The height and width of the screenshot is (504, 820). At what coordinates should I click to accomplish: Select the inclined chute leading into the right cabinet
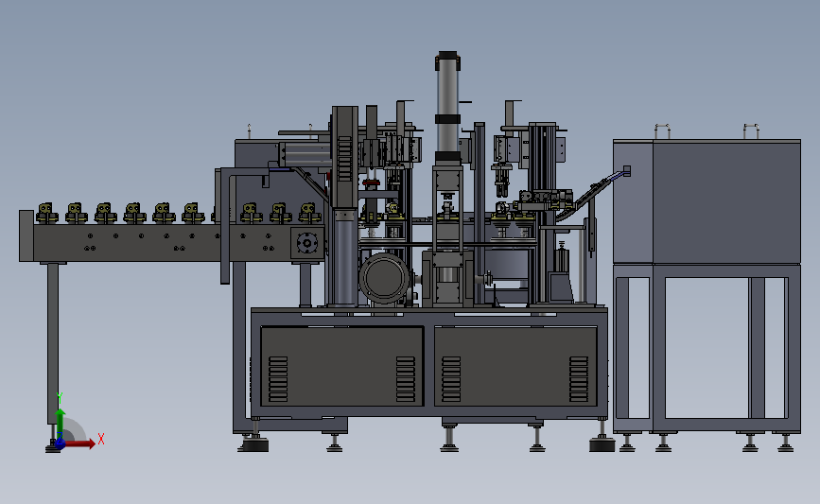(591, 195)
